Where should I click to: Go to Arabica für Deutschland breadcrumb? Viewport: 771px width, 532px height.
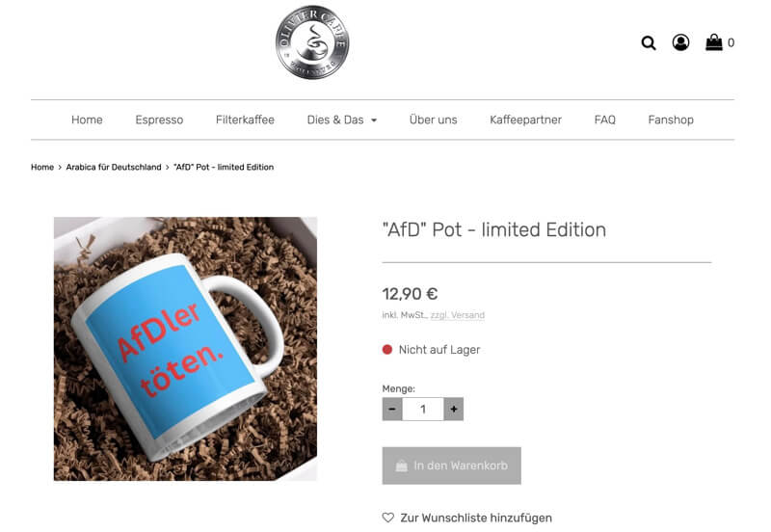click(114, 167)
